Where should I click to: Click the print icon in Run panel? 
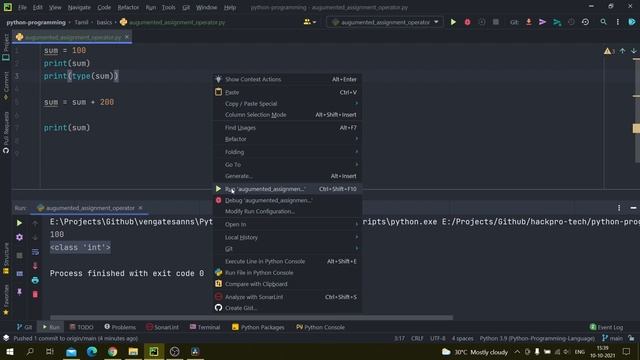pos(35,280)
